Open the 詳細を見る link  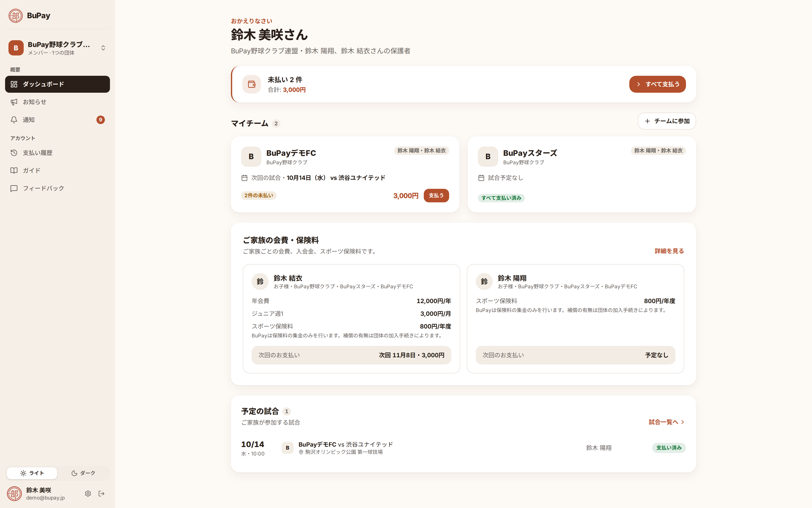(669, 251)
